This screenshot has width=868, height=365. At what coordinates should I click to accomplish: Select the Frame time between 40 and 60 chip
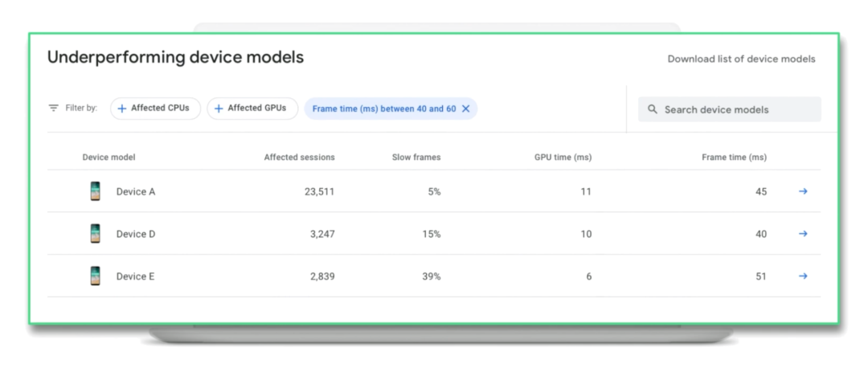[383, 109]
